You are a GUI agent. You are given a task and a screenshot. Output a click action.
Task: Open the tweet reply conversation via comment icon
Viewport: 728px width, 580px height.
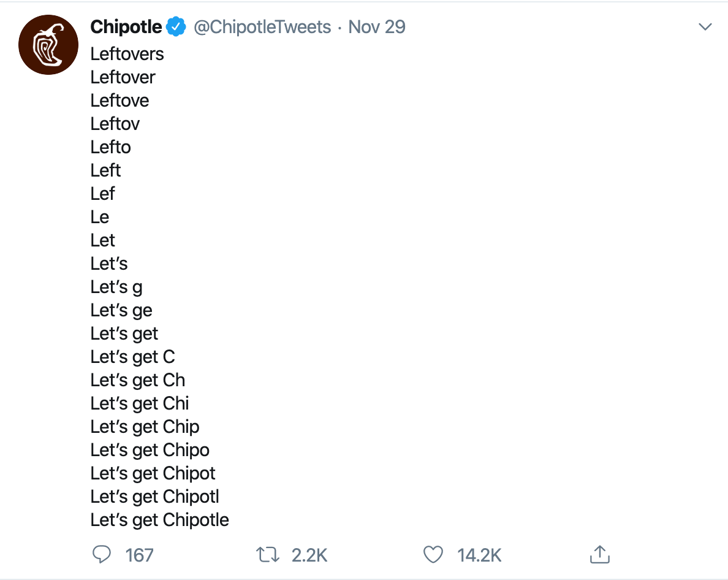point(102,554)
